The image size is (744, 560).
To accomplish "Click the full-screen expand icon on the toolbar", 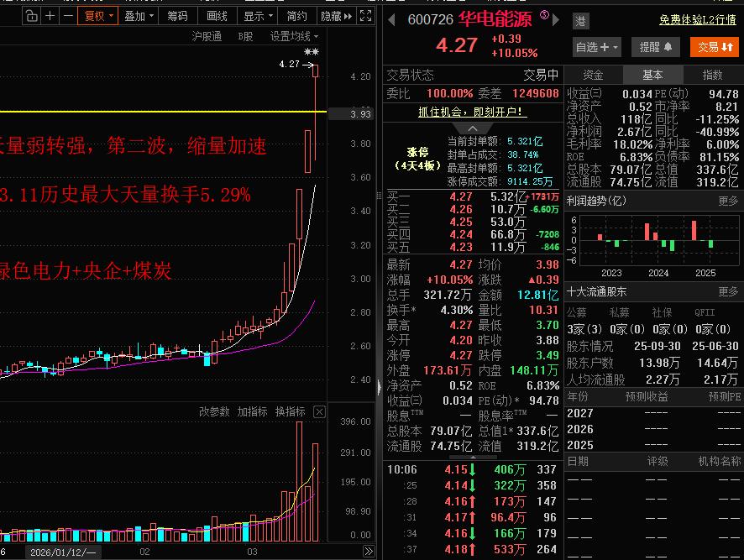I will point(364,15).
